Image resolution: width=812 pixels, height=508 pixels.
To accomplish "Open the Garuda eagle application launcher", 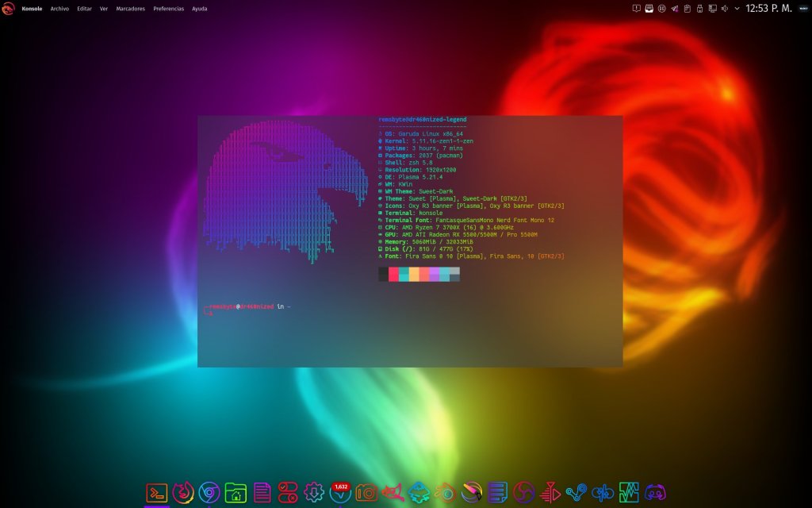I will point(9,9).
